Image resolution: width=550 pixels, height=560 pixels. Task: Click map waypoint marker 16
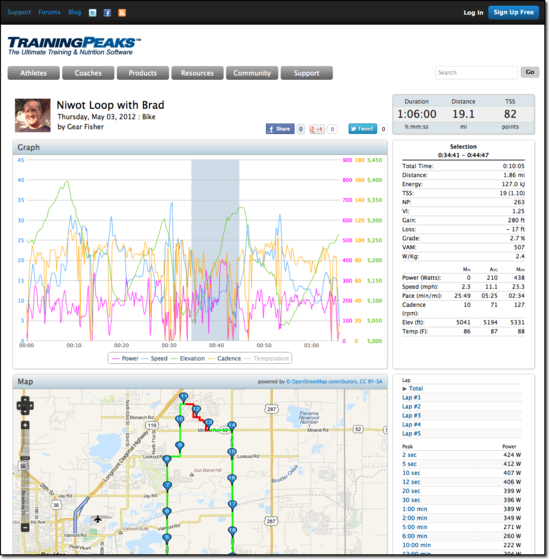pos(232,479)
